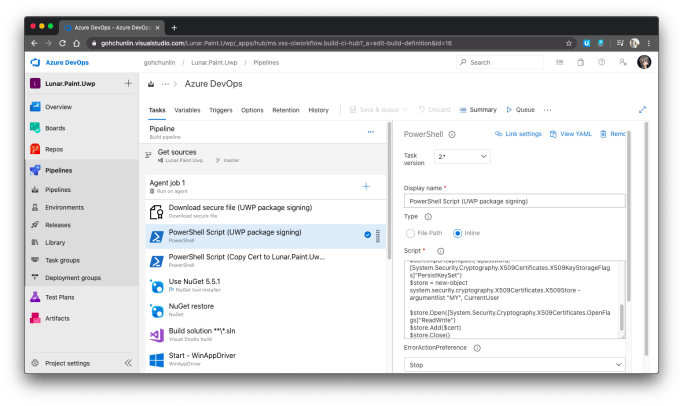
Task: Click the Display name input field
Action: [x=514, y=201]
